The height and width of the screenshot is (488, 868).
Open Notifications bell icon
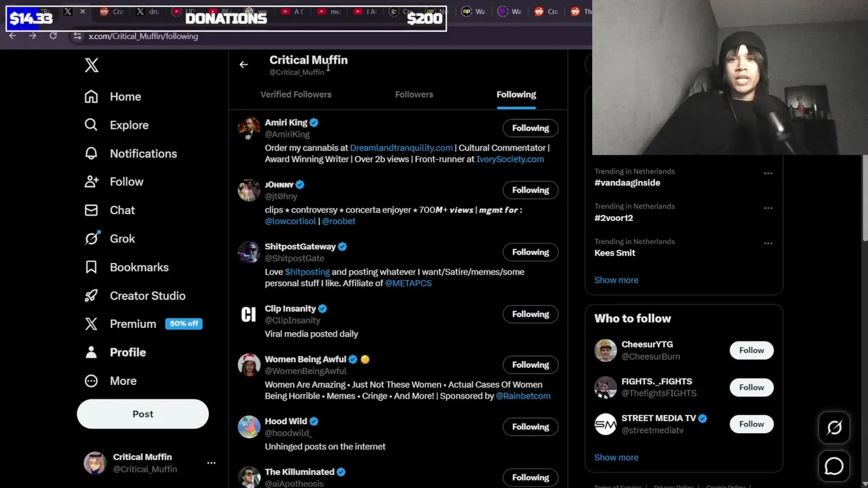coord(91,153)
